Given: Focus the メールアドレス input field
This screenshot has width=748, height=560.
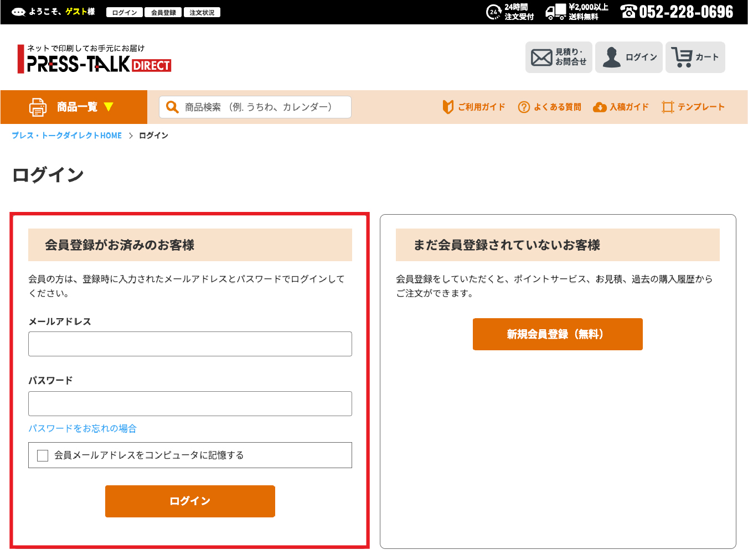Looking at the screenshot, I should (190, 344).
